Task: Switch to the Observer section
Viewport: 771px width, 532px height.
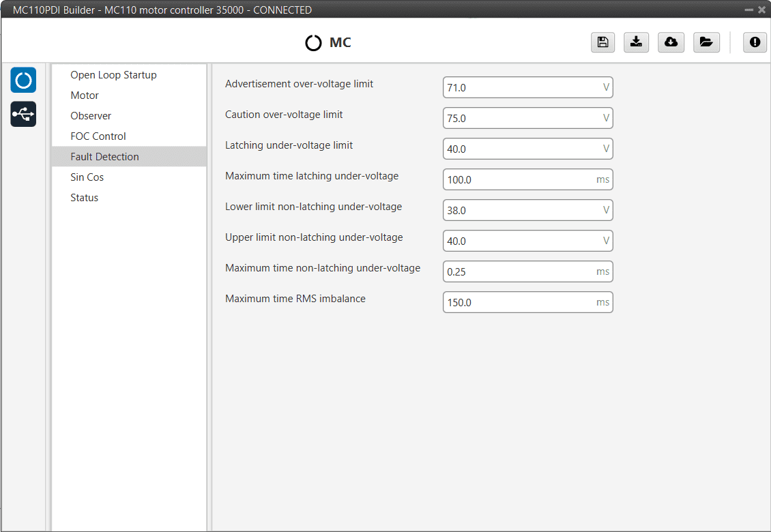Action: pos(129,115)
